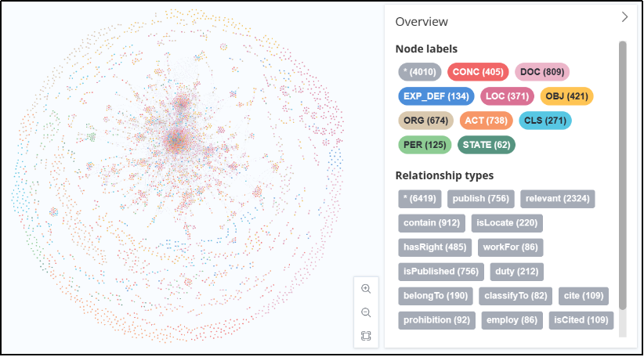Screen dimensions: 644x357
Task: Select the DOC (809) node label
Action: (x=542, y=72)
